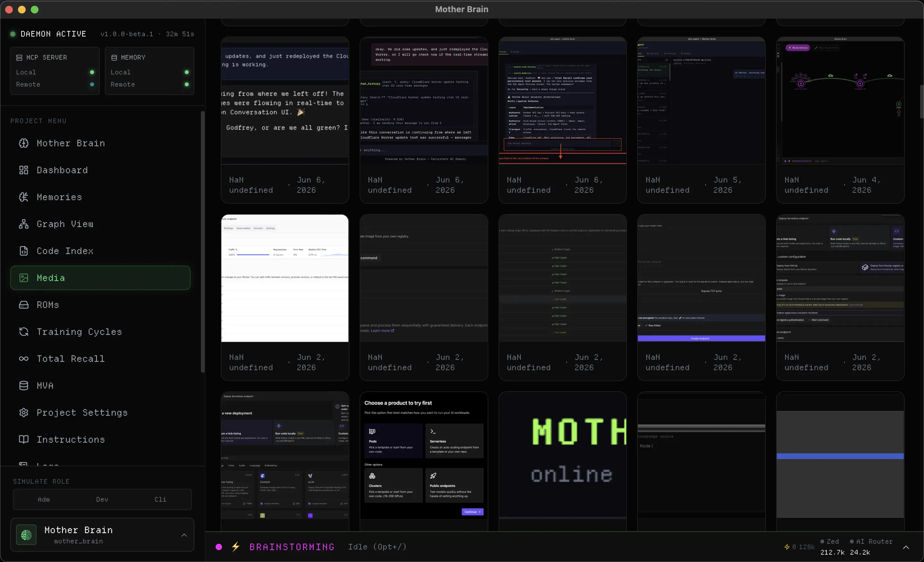The width and height of the screenshot is (924, 562).
Task: Click the 'Jun 4, 2026' date text
Action: [x=866, y=185]
